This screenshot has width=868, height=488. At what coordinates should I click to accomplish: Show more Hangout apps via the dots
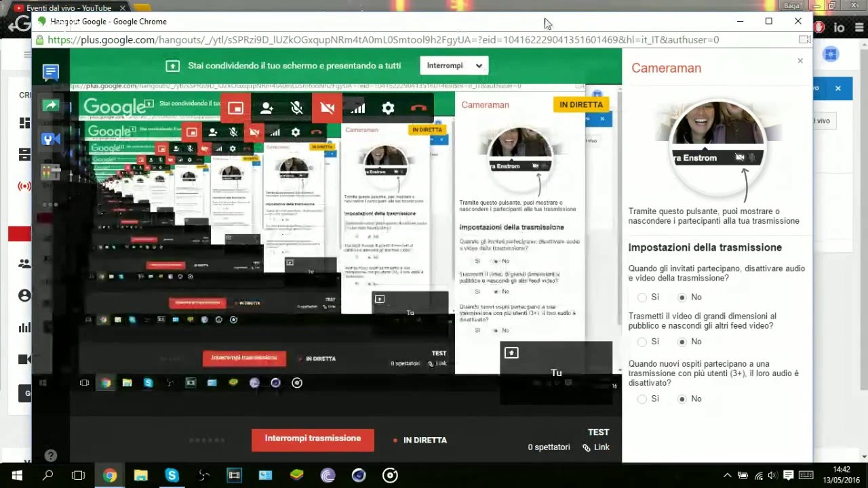(x=50, y=204)
